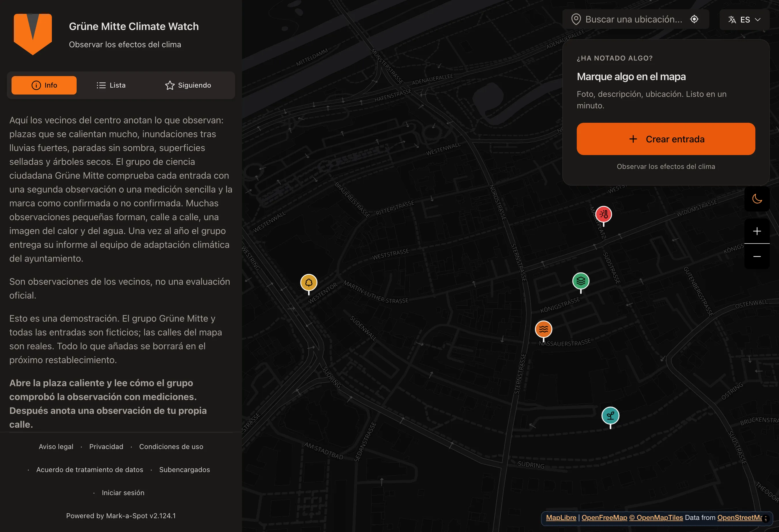Switch to the Lista tab
The height and width of the screenshot is (532, 779).
[x=111, y=85]
